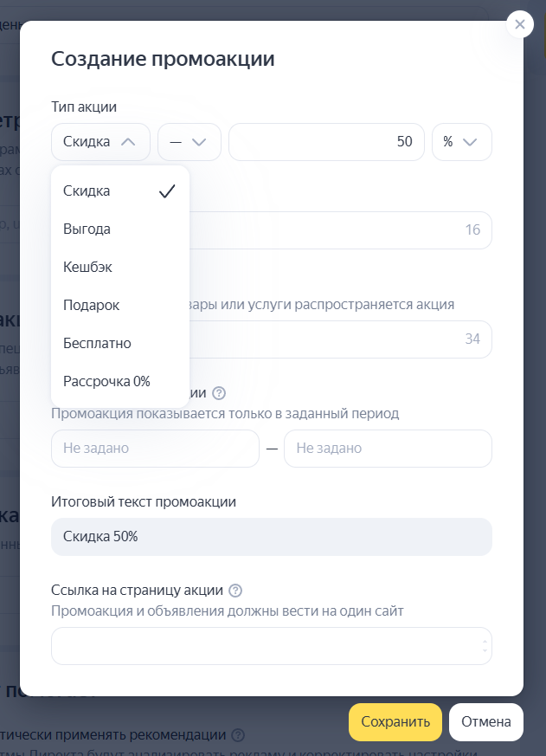Select the Кешбэк option
The width and height of the screenshot is (546, 756).
pos(87,268)
